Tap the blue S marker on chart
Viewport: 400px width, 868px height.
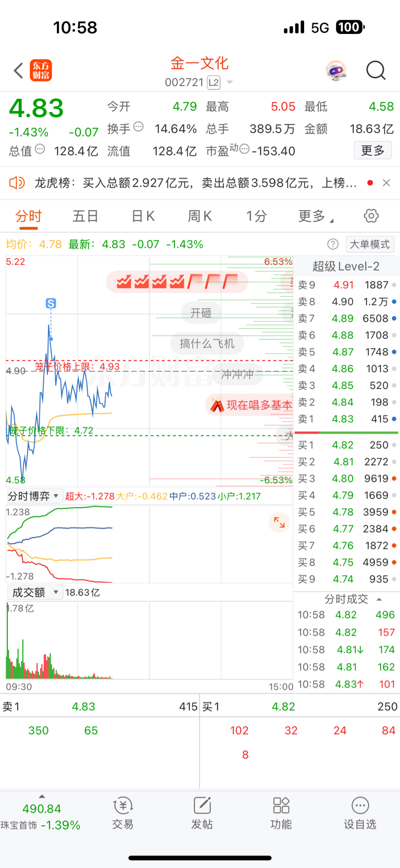[51, 303]
